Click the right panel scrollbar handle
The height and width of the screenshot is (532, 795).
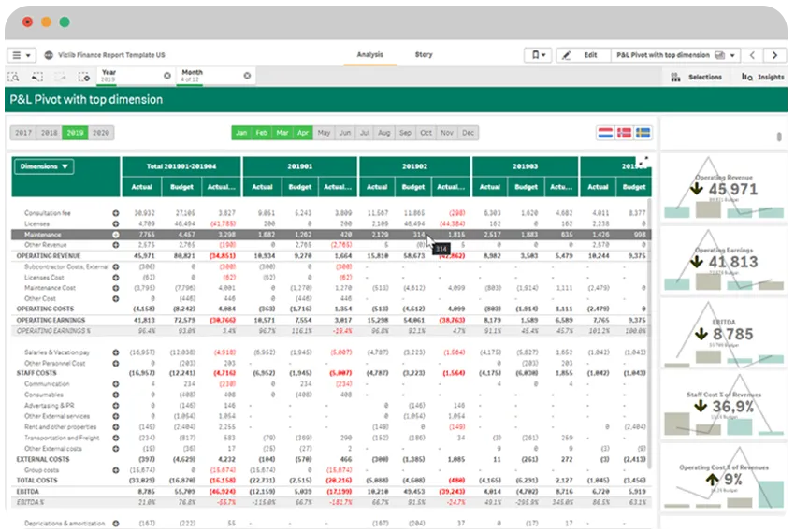pyautogui.click(x=780, y=137)
